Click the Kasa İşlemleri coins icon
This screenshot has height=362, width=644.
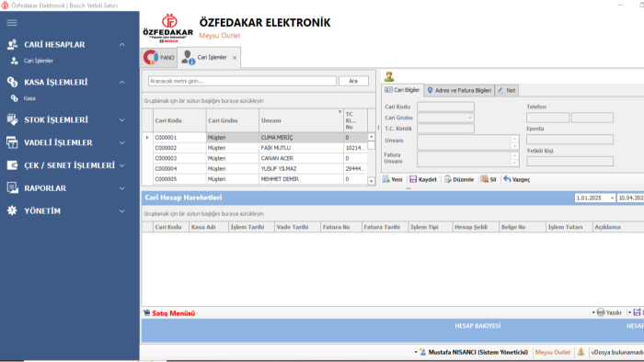click(12, 82)
